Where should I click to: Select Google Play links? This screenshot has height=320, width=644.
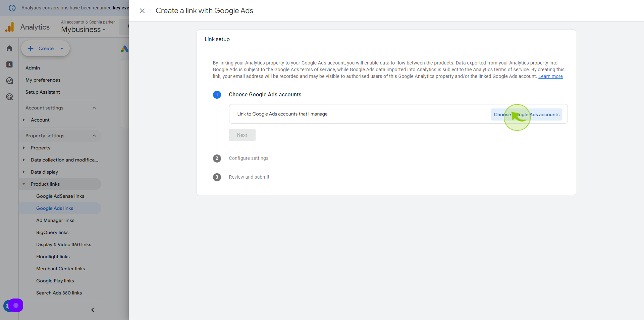(x=55, y=281)
